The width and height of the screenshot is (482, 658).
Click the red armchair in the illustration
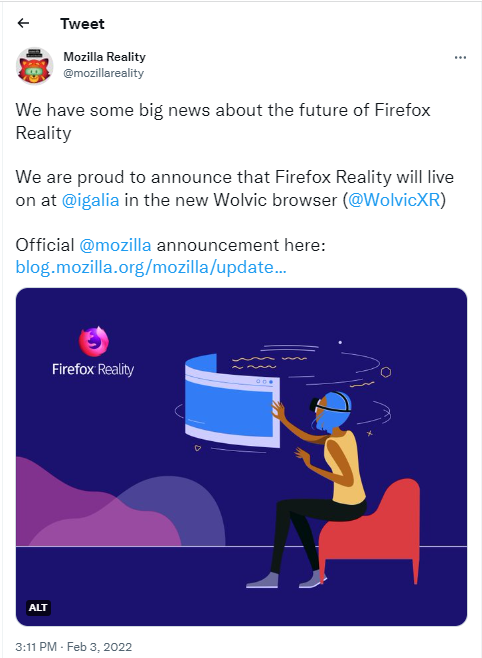[371, 532]
